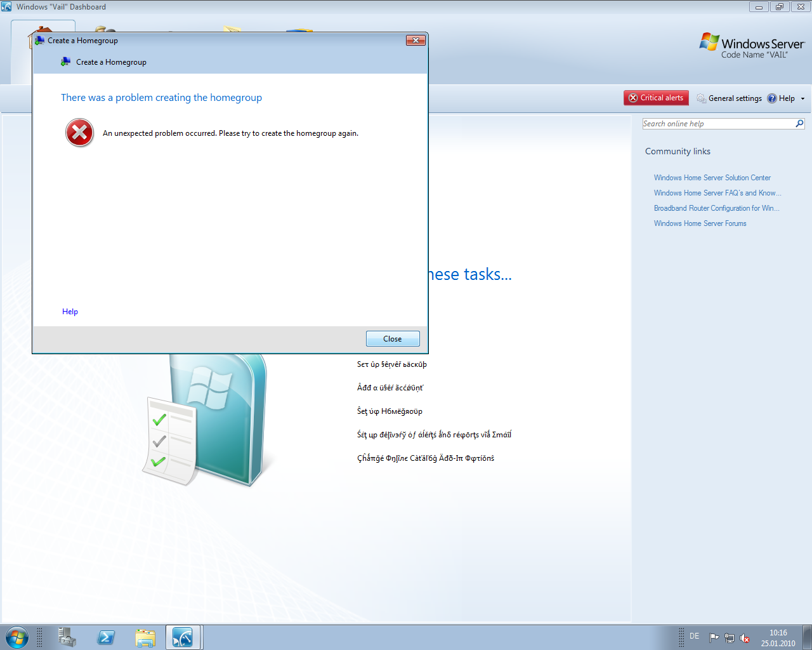Open Critical alerts in the Dashboard

(656, 98)
